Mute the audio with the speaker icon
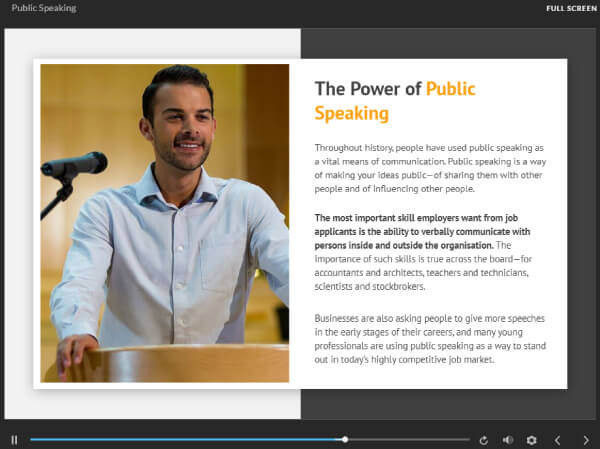Screen dimensions: 600x449 tap(508, 440)
